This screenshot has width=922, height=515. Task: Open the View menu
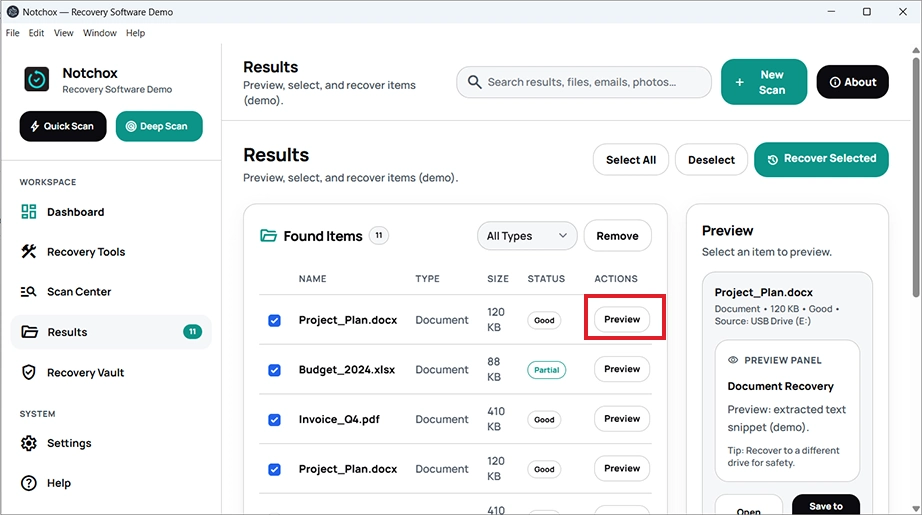click(x=64, y=33)
